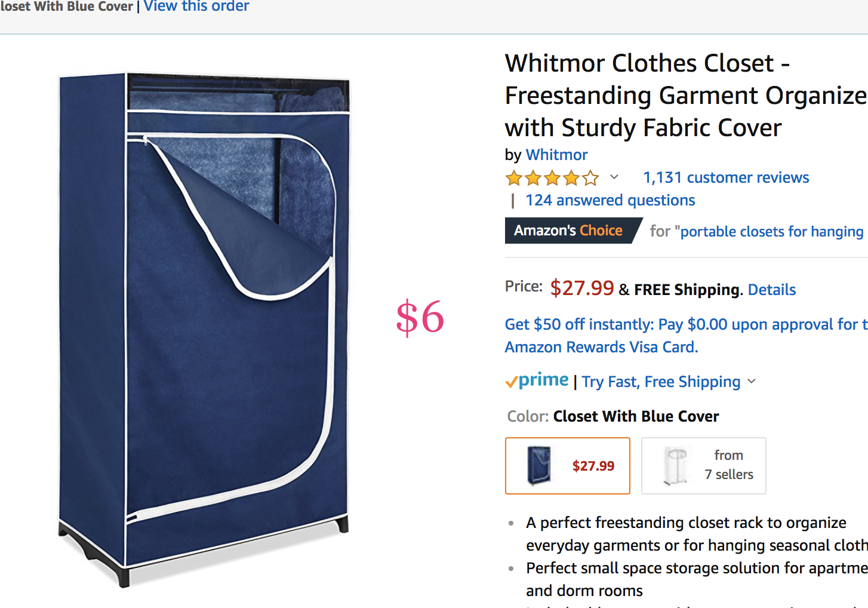Click the Prime logo

(537, 380)
